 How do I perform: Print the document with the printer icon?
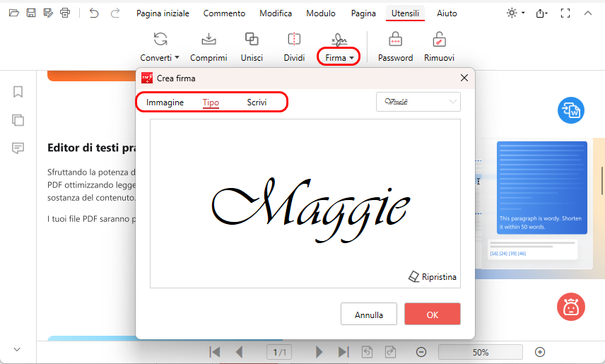point(65,13)
